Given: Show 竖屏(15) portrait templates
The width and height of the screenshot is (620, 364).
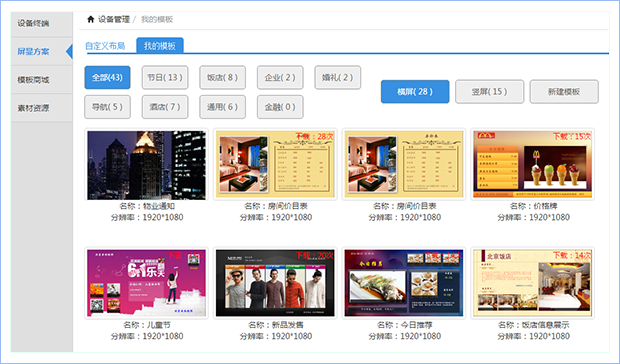Looking at the screenshot, I should click(x=490, y=92).
